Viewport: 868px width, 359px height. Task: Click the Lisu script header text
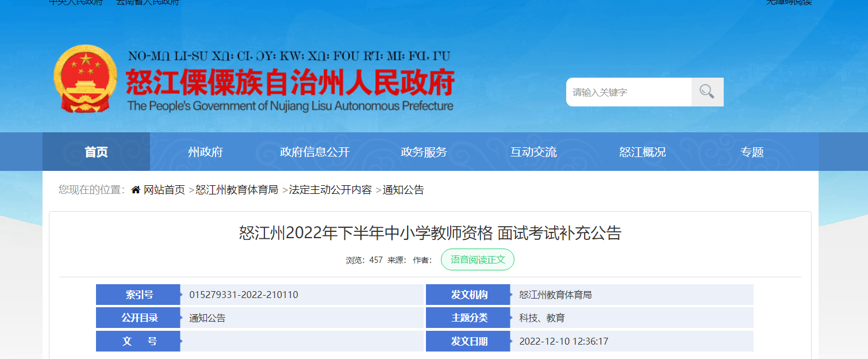[x=289, y=56]
